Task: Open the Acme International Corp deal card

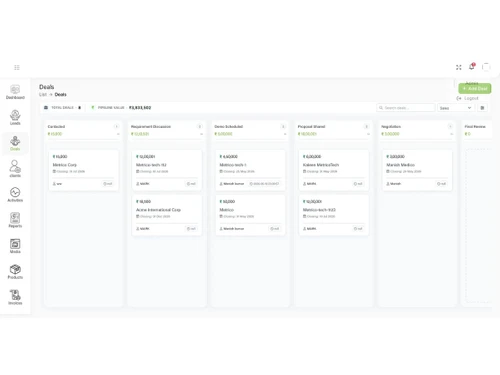Action: [167, 215]
